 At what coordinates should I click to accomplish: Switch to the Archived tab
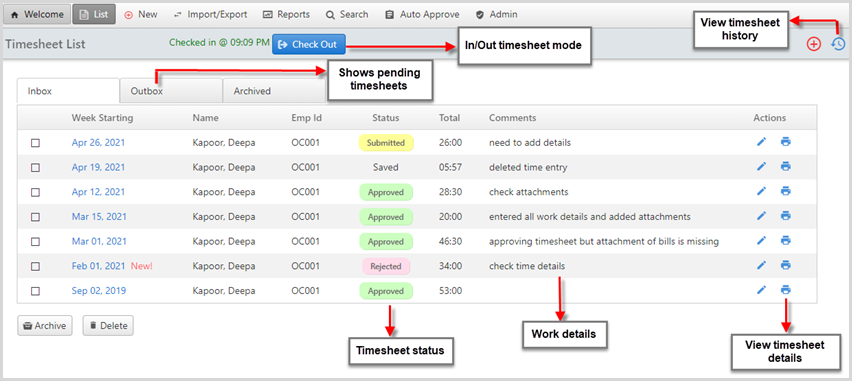click(x=274, y=91)
